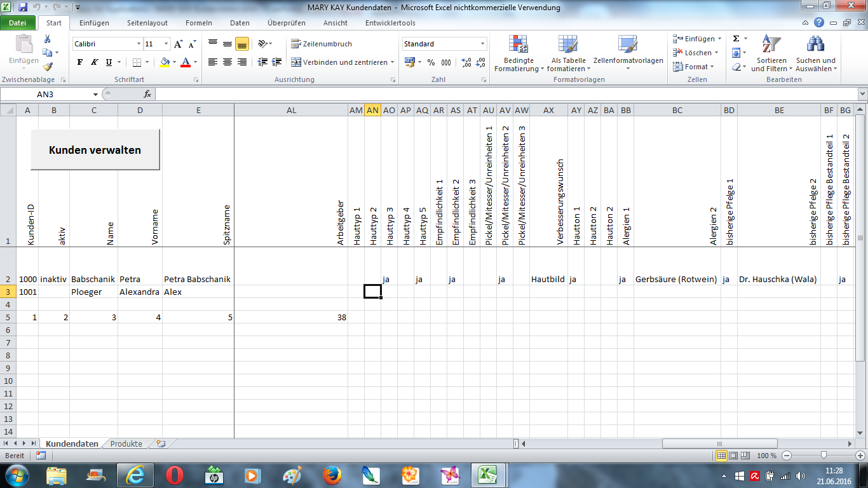Screen dimensions: 868x488
Task: Switch to the Überprüfen tab
Action: (x=286, y=23)
